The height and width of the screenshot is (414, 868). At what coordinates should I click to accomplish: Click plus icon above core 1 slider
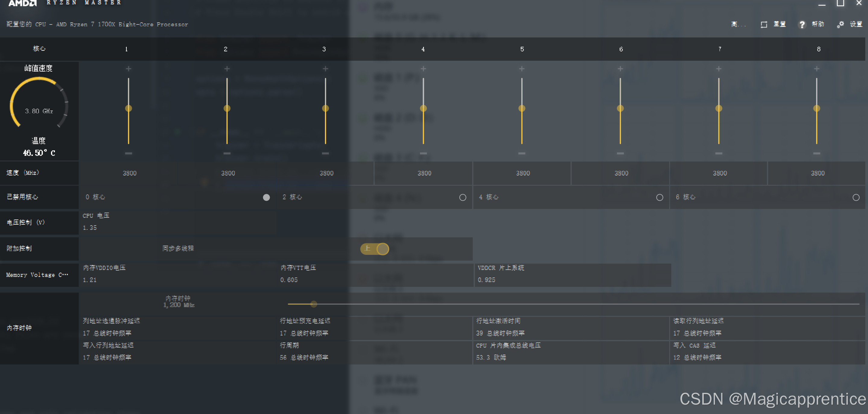[129, 69]
